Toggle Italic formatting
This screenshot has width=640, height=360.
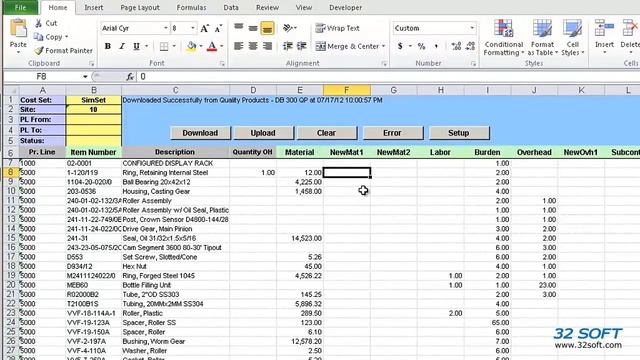tap(122, 46)
